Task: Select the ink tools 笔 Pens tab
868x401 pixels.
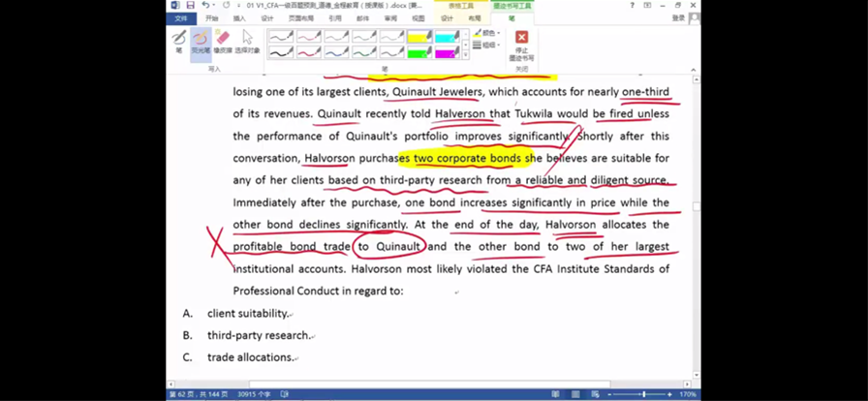Action: (x=512, y=18)
